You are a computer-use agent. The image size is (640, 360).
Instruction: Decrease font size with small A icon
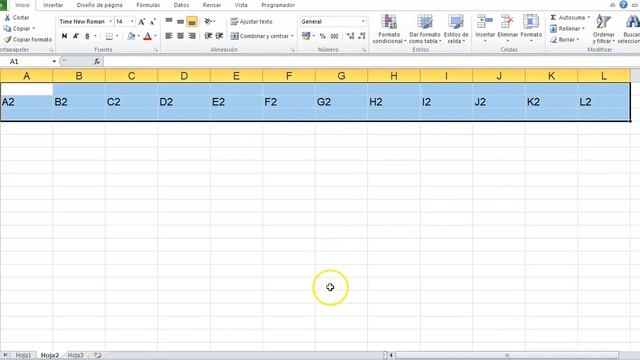pyautogui.click(x=153, y=22)
